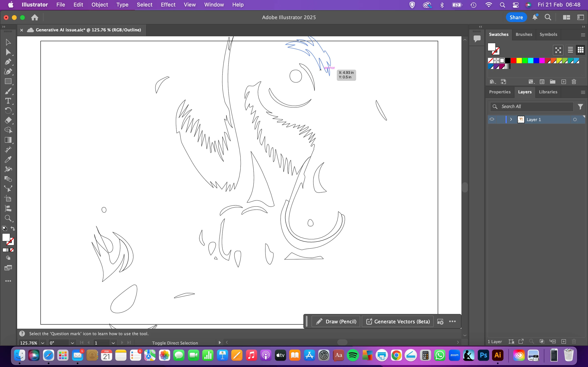This screenshot has width=588, height=367.
Task: Select the Eraser tool
Action: click(x=8, y=120)
